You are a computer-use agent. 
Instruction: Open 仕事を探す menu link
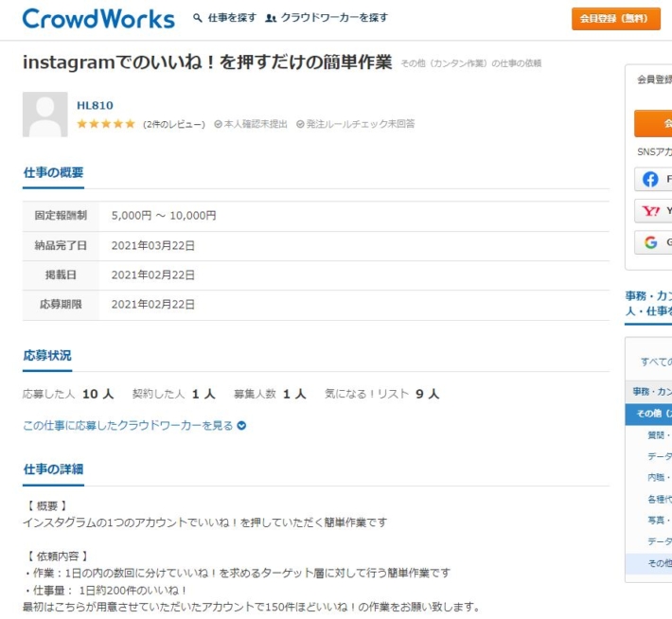232,18
